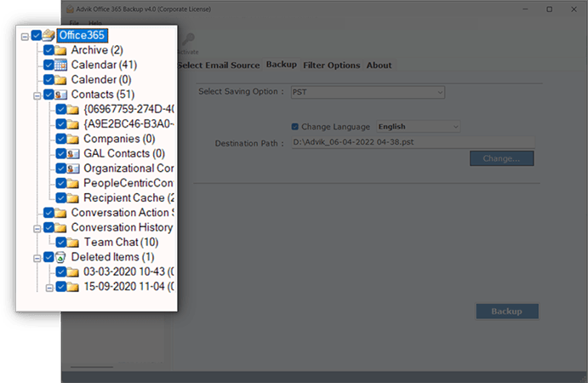Toggle the Change Language checkbox
This screenshot has width=588, height=383.
click(295, 127)
